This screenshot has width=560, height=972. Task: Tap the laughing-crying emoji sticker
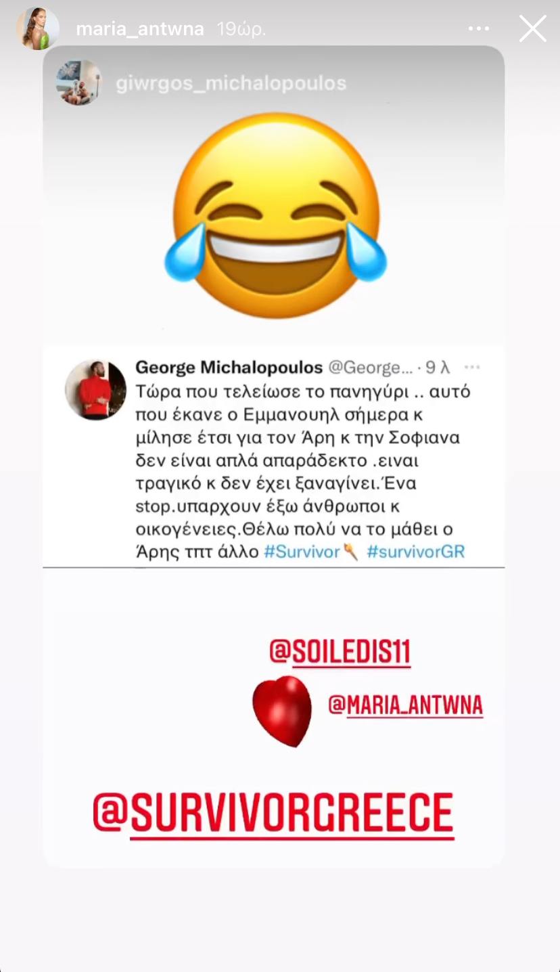(276, 216)
